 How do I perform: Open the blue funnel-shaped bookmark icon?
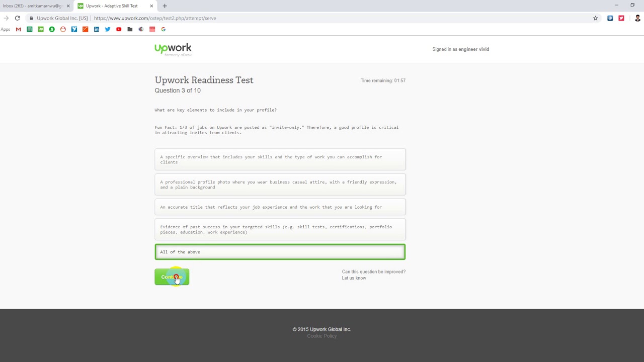[x=74, y=29]
